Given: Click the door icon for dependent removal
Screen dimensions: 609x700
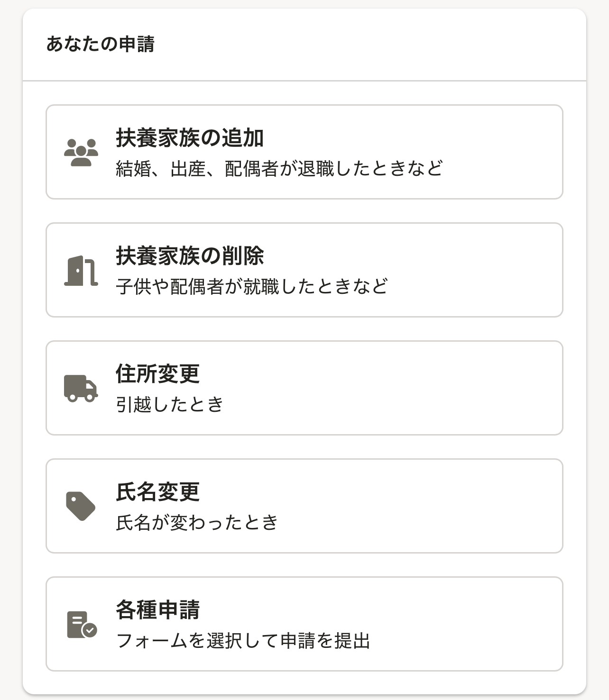Looking at the screenshot, I should 81,270.
